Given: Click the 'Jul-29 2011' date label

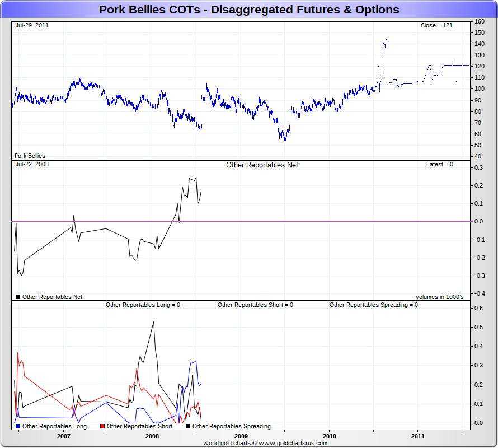Looking at the screenshot, I should point(32,25).
